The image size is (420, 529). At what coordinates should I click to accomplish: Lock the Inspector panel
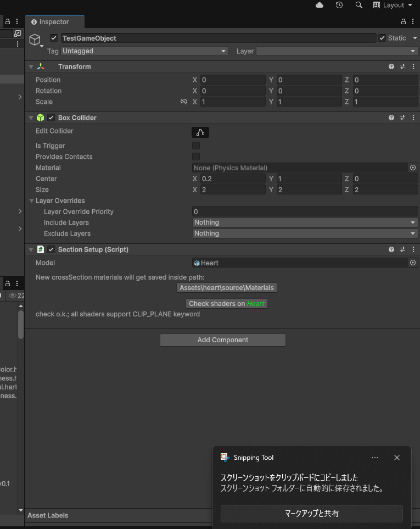tap(404, 22)
